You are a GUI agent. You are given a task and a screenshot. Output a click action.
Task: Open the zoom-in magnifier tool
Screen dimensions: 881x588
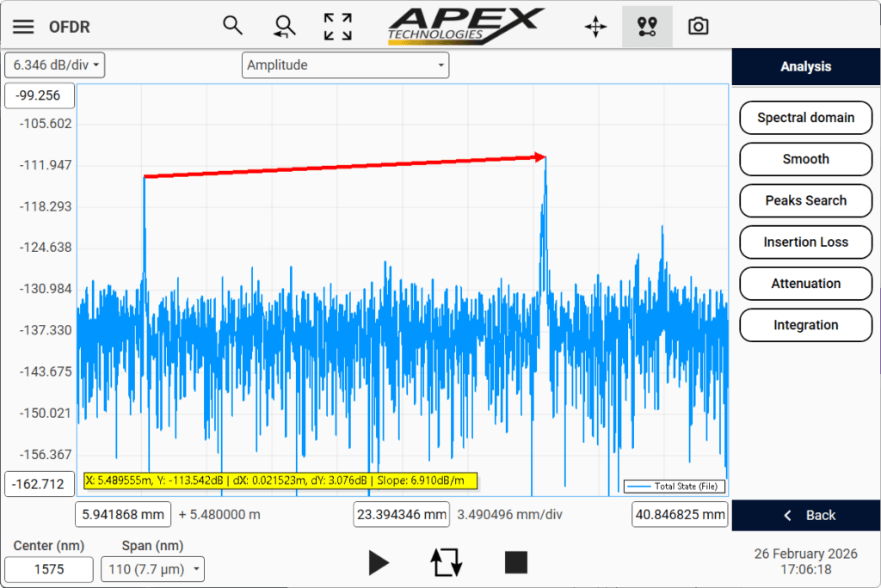pyautogui.click(x=232, y=26)
